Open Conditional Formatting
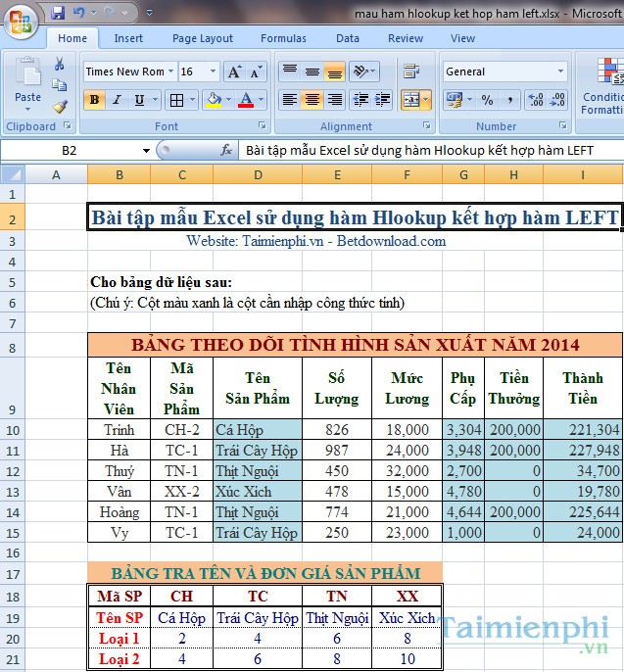Screen dimensions: 624x672 [x=602, y=87]
